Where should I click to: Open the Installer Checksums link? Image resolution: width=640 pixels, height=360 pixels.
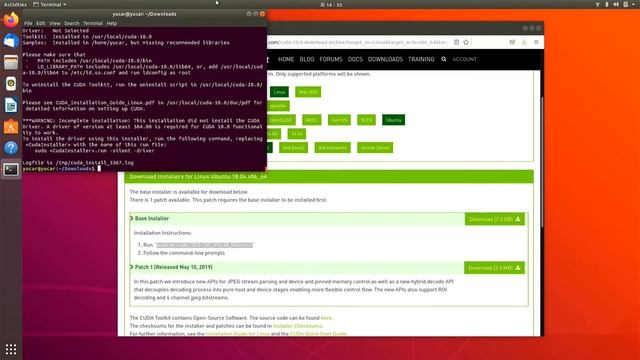click(297, 326)
